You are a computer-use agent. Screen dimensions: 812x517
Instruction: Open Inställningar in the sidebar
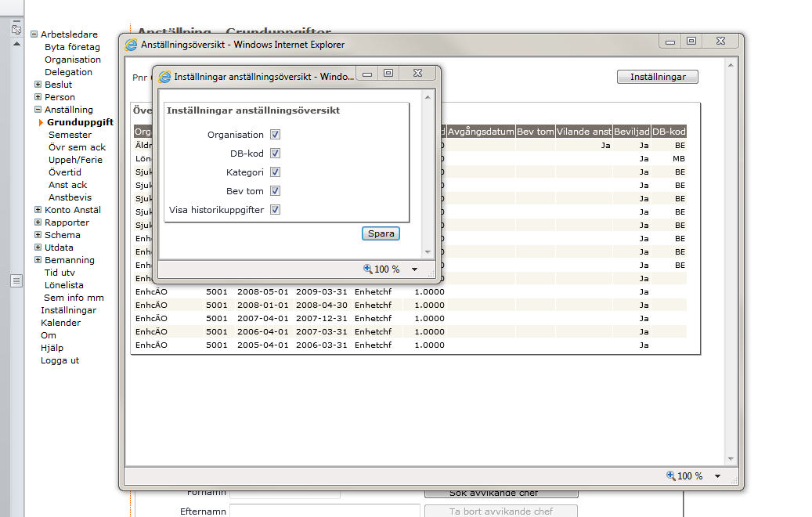68,310
